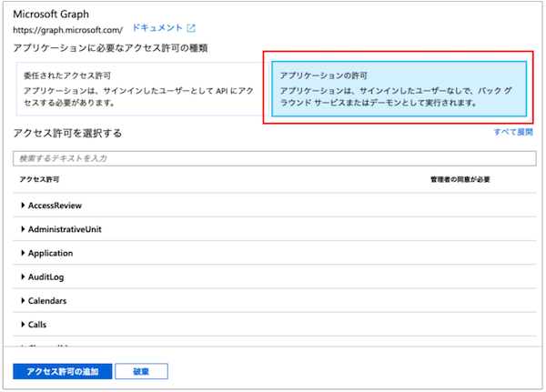
Task: Open the ドキュメント link
Action: [x=157, y=28]
